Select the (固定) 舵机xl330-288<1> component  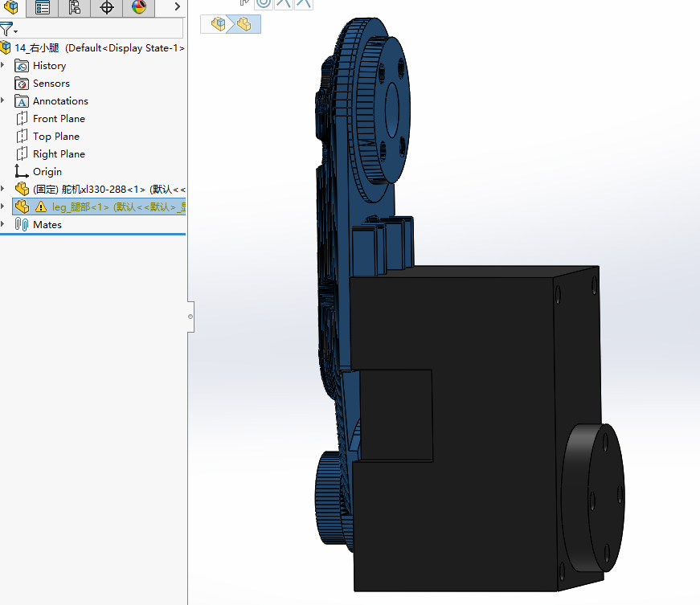click(109, 189)
